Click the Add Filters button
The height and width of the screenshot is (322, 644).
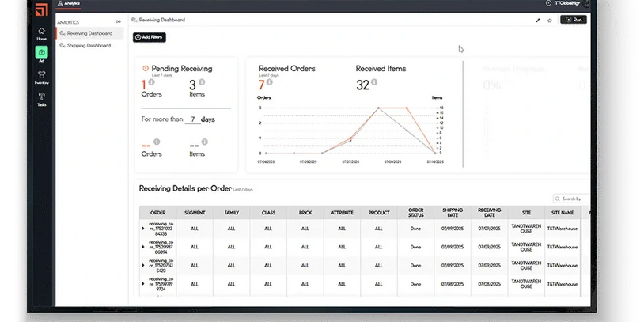click(150, 37)
